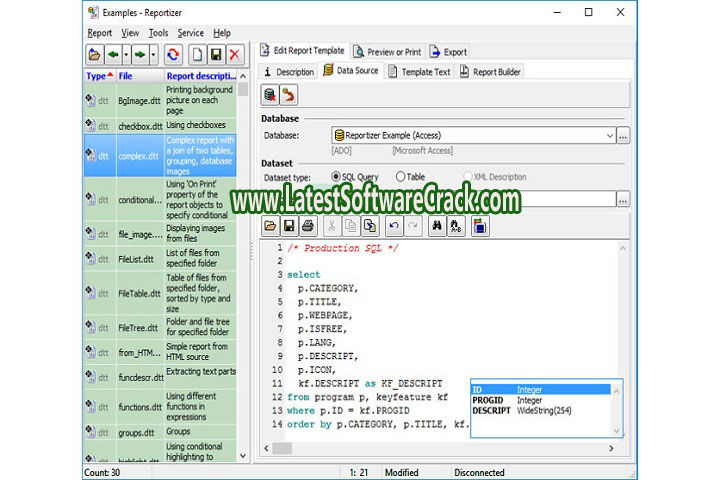The image size is (720, 480).
Task: Open the reports folder toolbar icon
Action: coord(95,55)
